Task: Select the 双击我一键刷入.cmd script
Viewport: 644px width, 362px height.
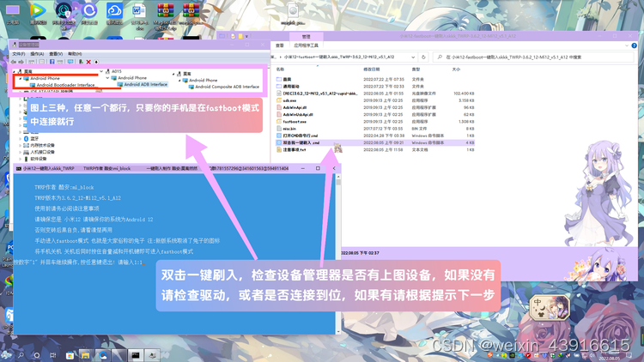Action: [x=376, y=143]
